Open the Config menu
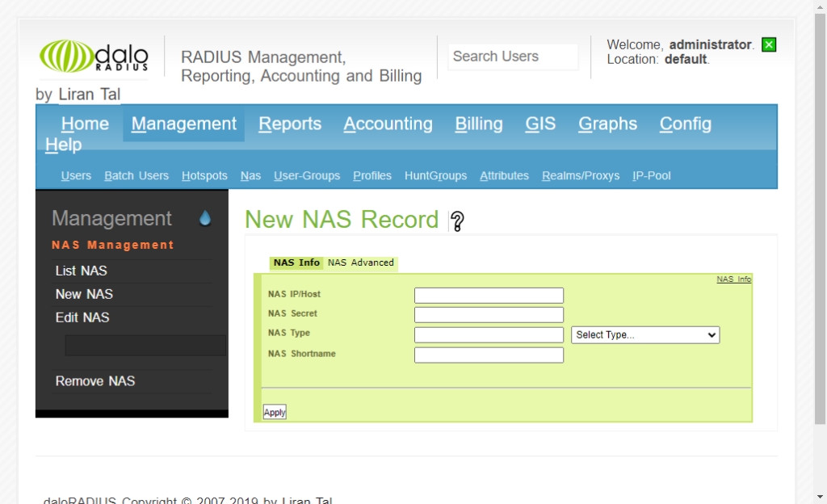Screen dimensions: 827x504 (685, 124)
